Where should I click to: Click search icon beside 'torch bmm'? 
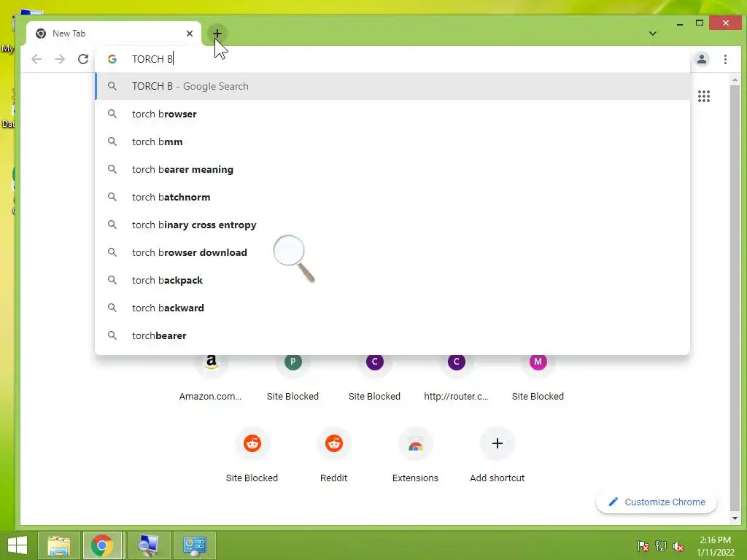pyautogui.click(x=112, y=141)
